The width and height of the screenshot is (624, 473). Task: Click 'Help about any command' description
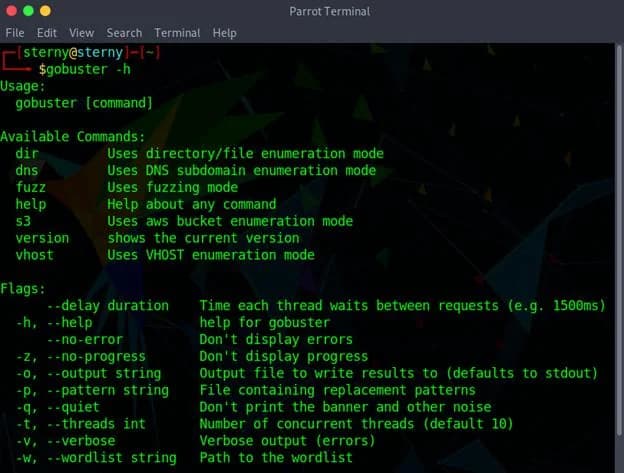click(191, 204)
